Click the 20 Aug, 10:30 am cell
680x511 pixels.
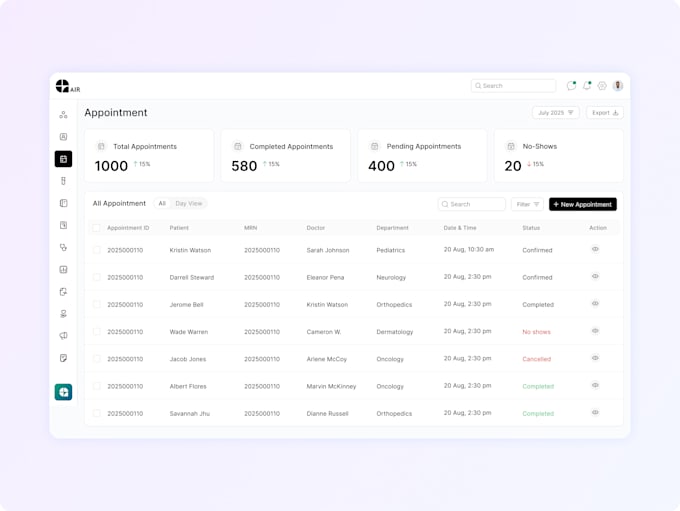point(469,249)
